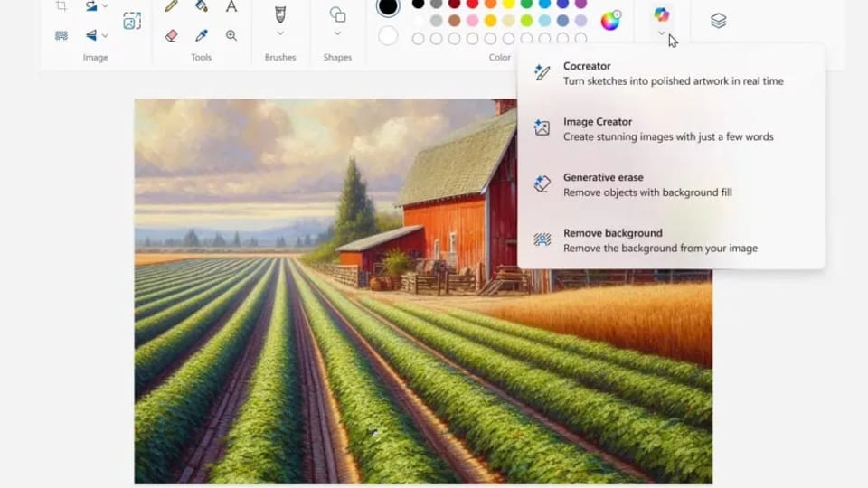Choose Remove background menu entry
This screenshot has width=868, height=488.
click(671, 240)
